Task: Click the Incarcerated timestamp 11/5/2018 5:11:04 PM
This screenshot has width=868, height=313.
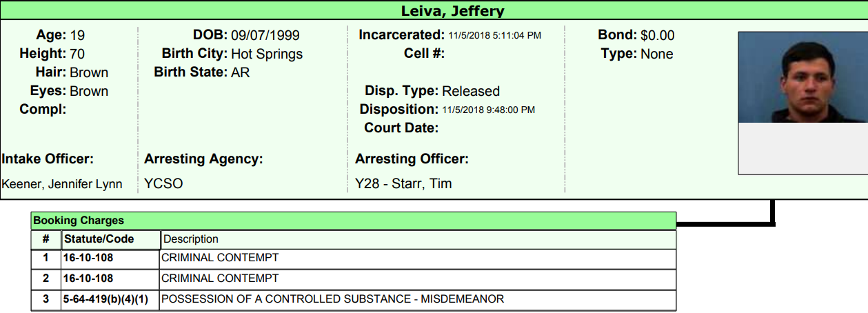Action: (x=494, y=35)
